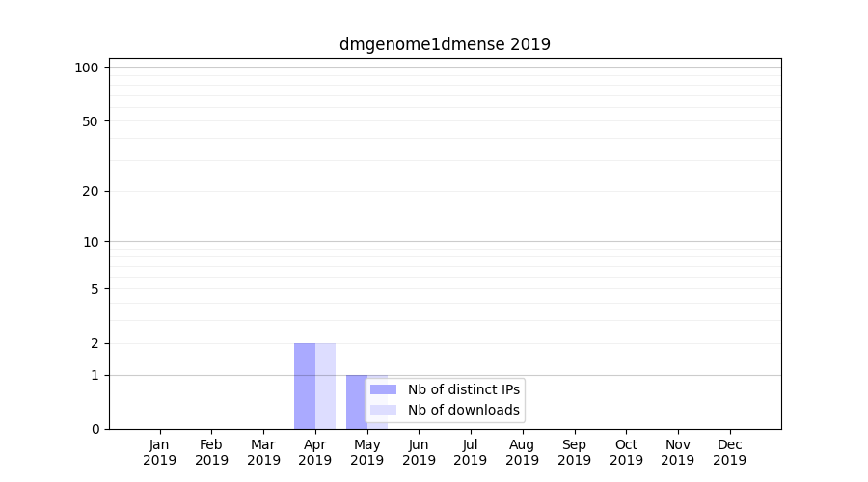This screenshot has height=482, width=868.
Task: Select the 'Nb of downloads' legend label
Action: coord(463,410)
